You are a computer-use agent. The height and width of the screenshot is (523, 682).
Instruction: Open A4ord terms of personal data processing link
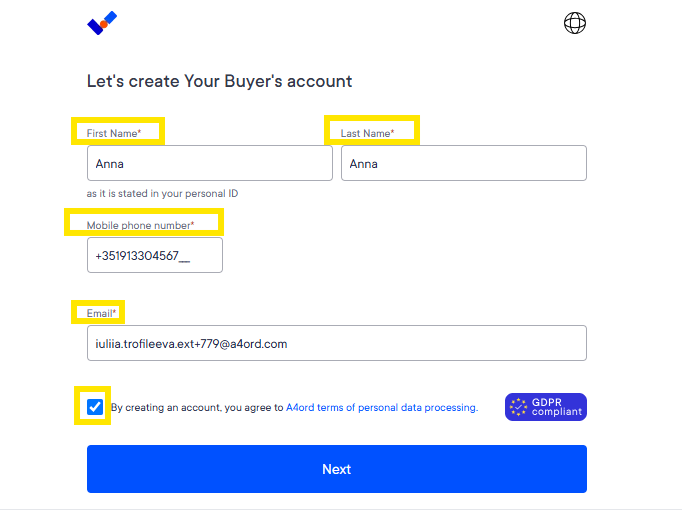coord(381,407)
